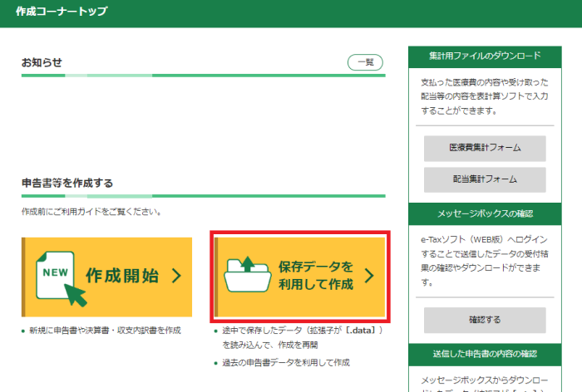Screen dimensions: 582x392
Task: Click the 申告書等を作成する heading
Action: pyautogui.click(x=67, y=183)
